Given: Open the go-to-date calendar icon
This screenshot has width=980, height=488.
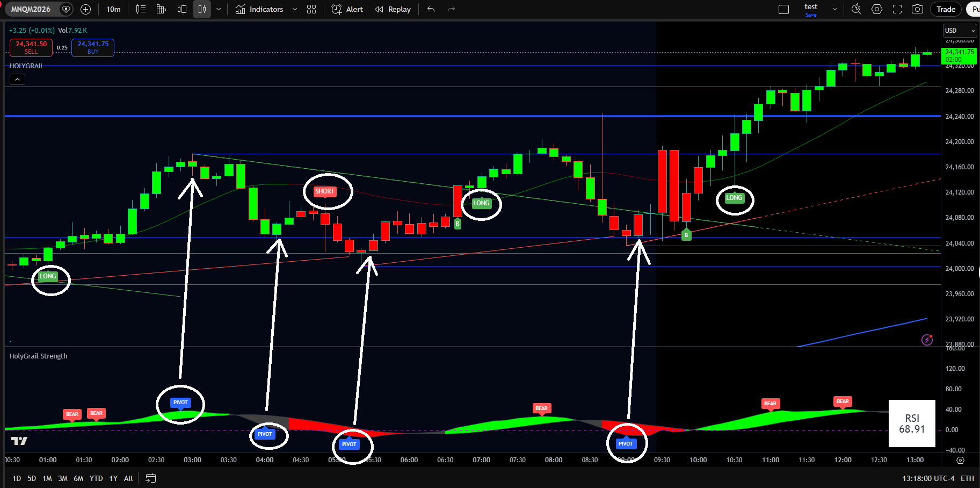Looking at the screenshot, I should point(151,478).
